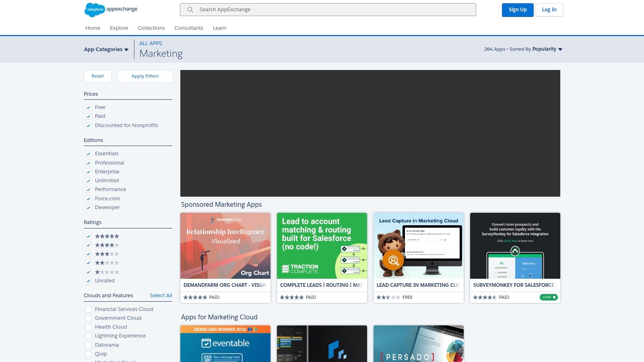Click the Sign Up button
644x362 pixels.
pyautogui.click(x=518, y=10)
